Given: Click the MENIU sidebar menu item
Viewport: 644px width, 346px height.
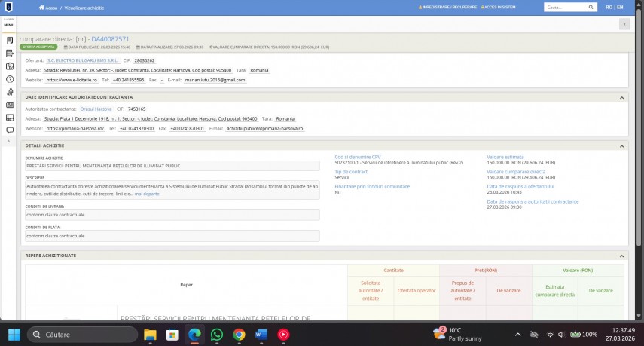Looking at the screenshot, I should click(9, 24).
